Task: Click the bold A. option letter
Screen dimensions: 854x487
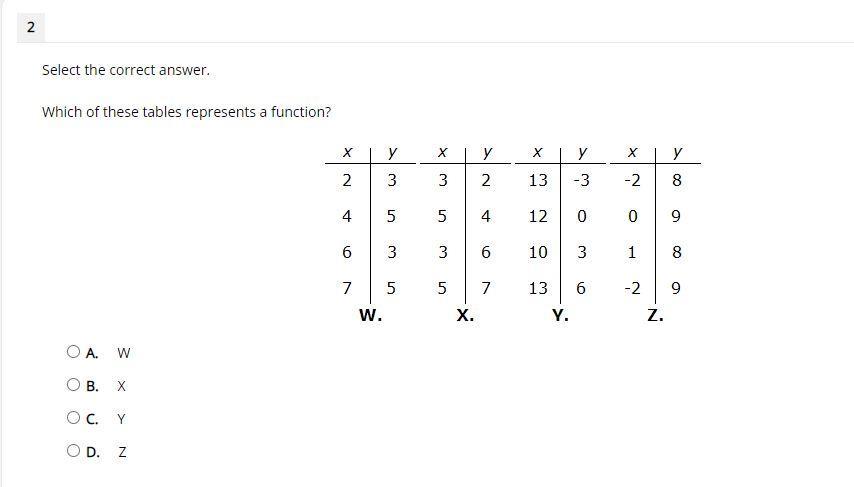Action: tap(92, 354)
